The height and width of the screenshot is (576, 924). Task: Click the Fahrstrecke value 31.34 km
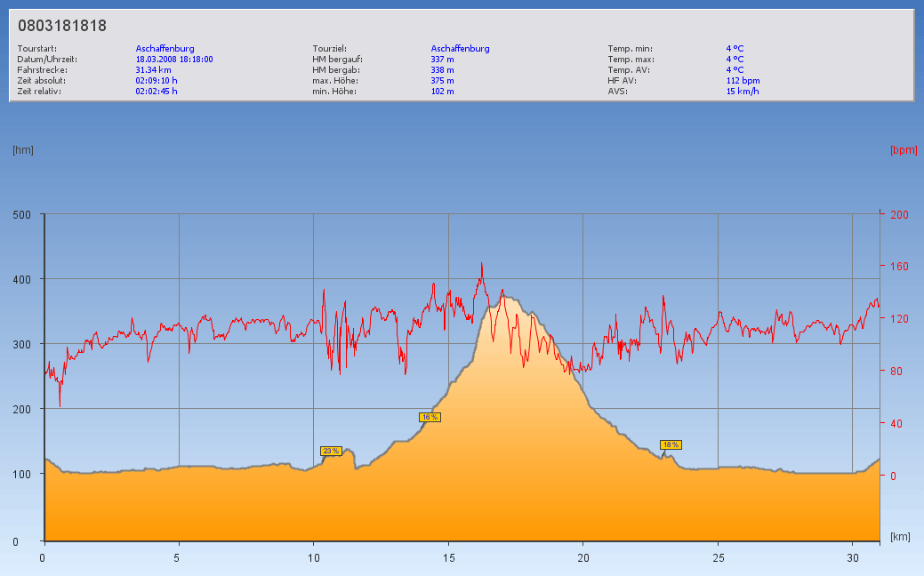pyautogui.click(x=153, y=70)
